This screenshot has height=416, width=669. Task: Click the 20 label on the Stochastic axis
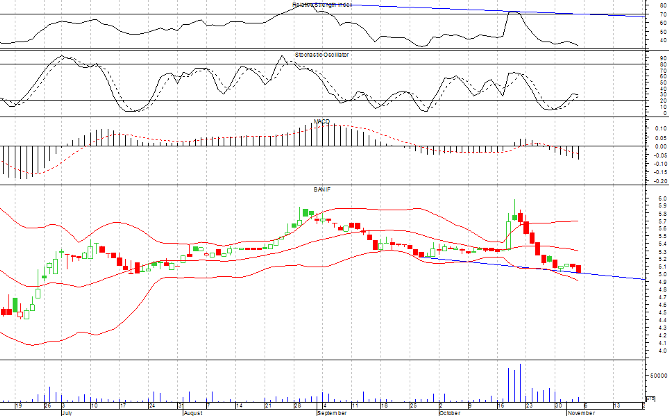click(x=663, y=101)
